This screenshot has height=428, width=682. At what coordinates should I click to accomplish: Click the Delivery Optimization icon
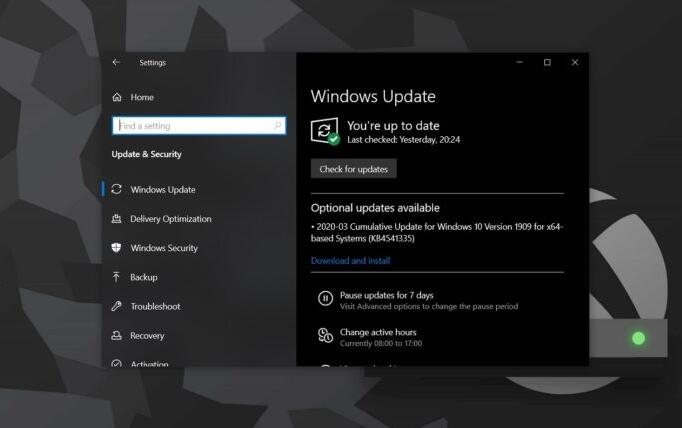[116, 218]
